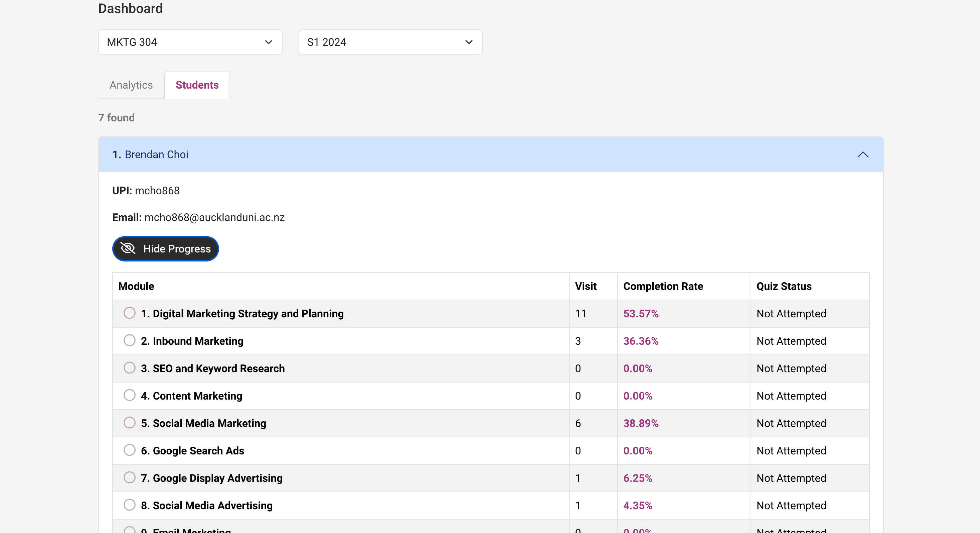The image size is (980, 533).
Task: Select radio circle for Google Display Advertising
Action: tap(129, 477)
